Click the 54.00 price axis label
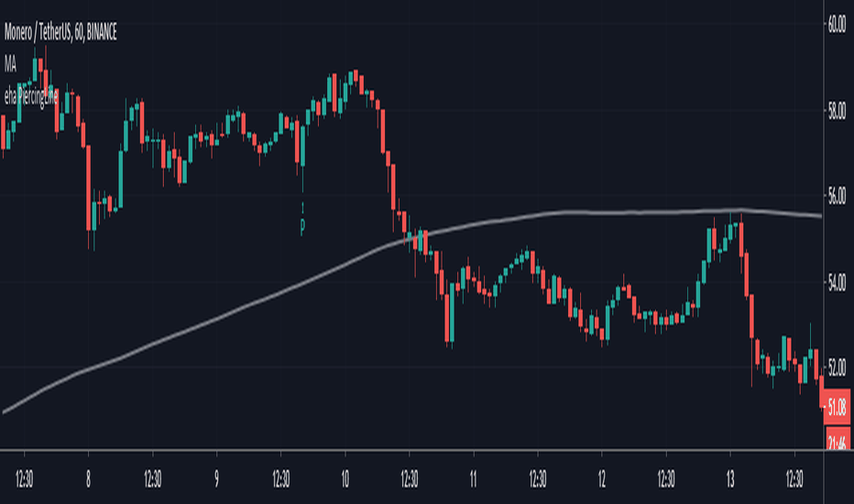The width and height of the screenshot is (854, 504). [x=837, y=283]
